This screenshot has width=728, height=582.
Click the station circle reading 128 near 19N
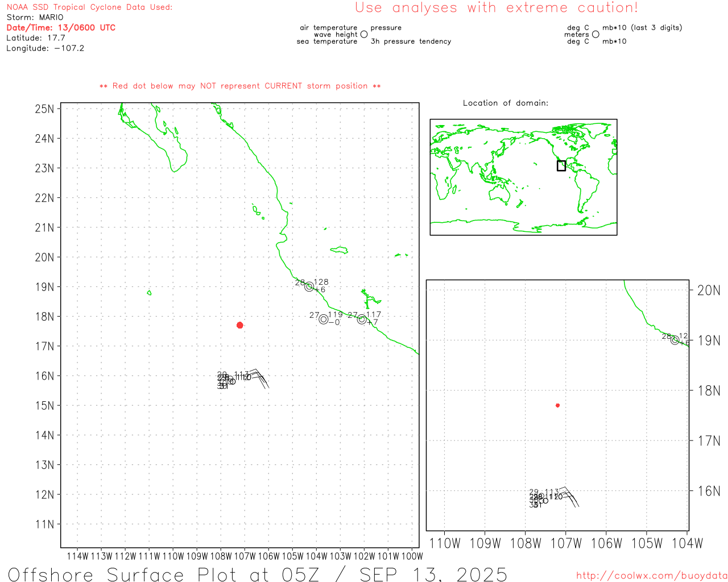(309, 287)
